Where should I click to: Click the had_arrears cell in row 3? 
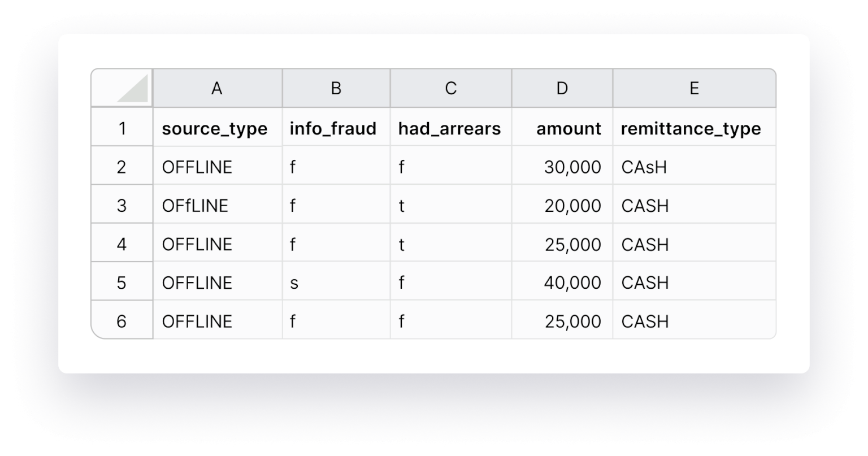(450, 205)
